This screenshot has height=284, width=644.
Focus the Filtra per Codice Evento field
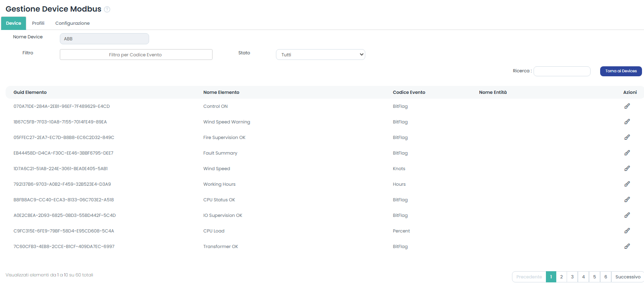click(x=136, y=55)
